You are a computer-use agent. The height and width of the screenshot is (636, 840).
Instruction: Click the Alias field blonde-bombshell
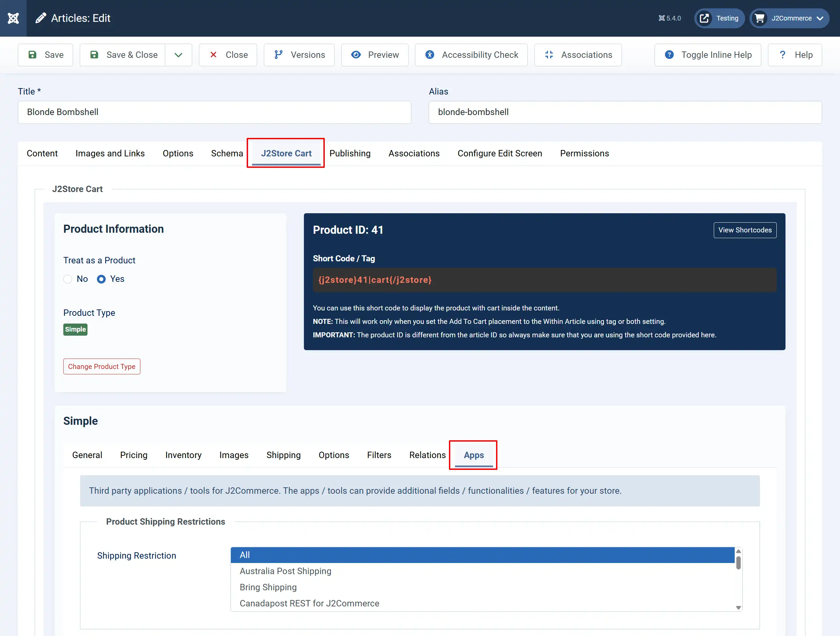point(625,112)
